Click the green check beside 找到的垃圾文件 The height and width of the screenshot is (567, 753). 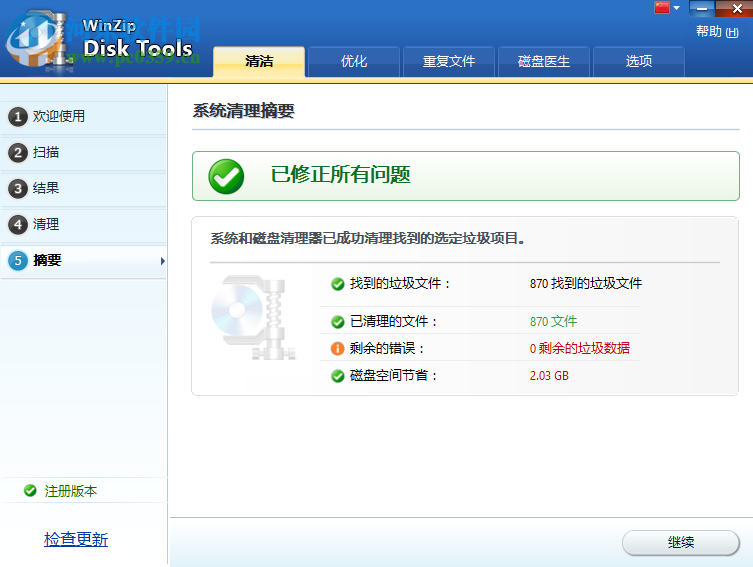[338, 284]
